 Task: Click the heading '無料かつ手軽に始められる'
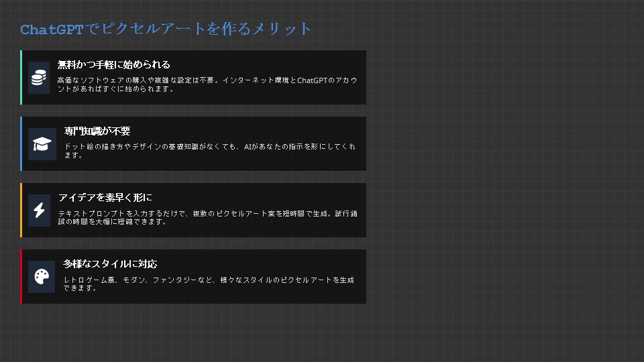[114, 64]
